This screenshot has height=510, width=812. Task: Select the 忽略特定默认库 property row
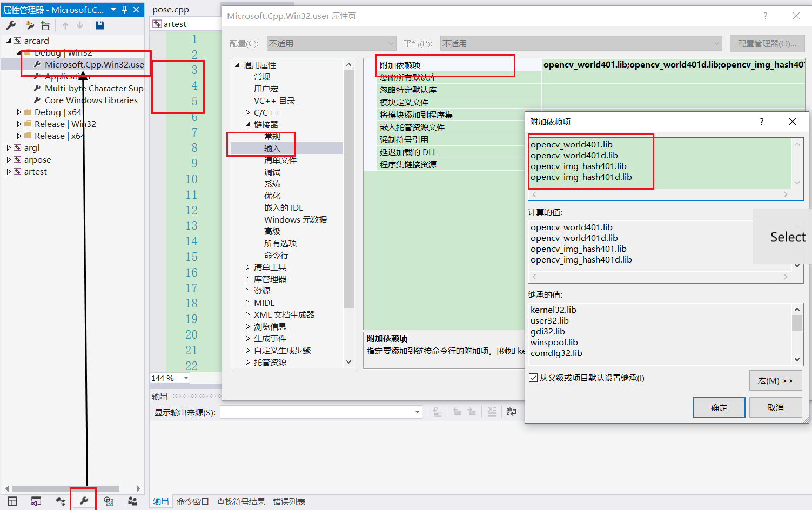click(x=584, y=90)
